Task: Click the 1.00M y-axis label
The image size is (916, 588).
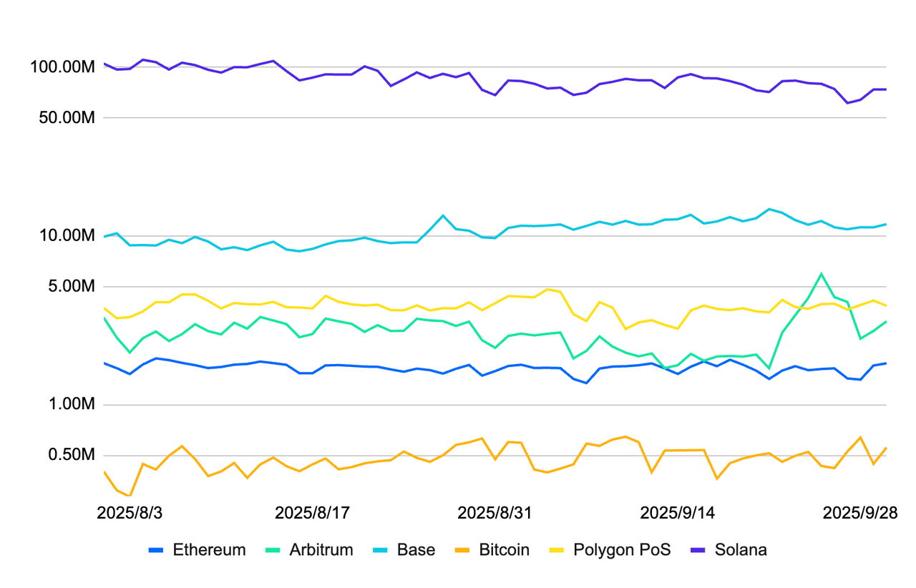Action: tap(70, 405)
